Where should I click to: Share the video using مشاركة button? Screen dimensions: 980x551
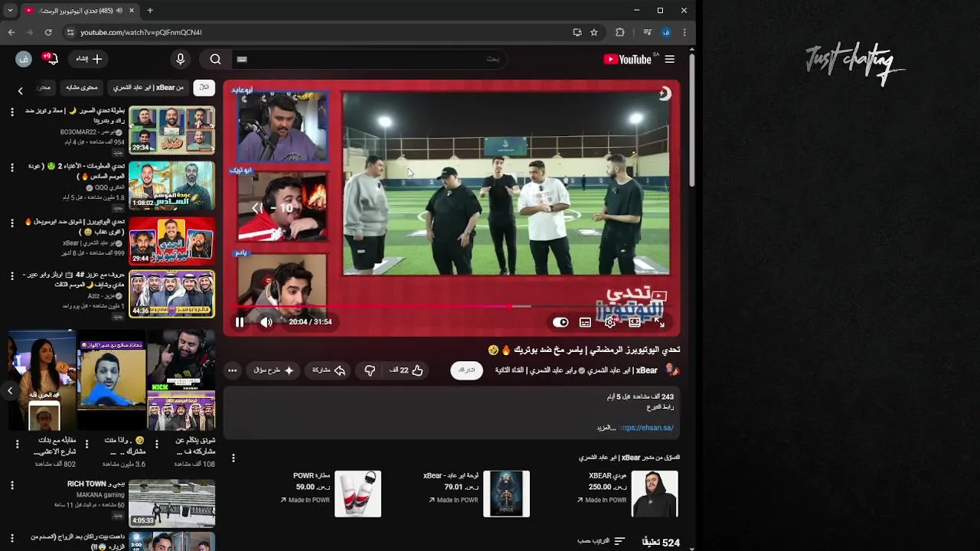pyautogui.click(x=329, y=370)
